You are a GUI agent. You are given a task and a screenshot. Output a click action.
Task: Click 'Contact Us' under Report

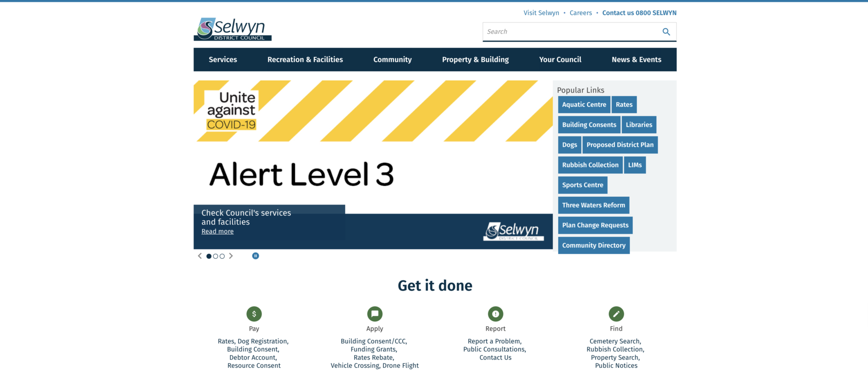[x=496, y=357]
